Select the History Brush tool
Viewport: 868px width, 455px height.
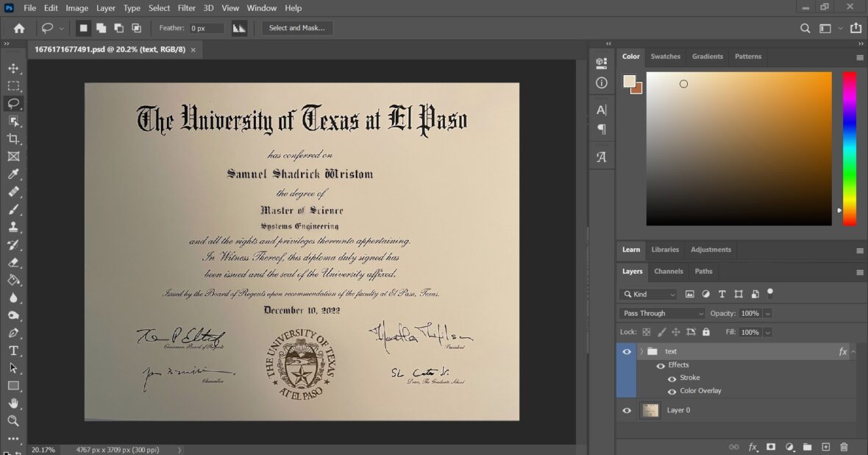click(x=13, y=245)
